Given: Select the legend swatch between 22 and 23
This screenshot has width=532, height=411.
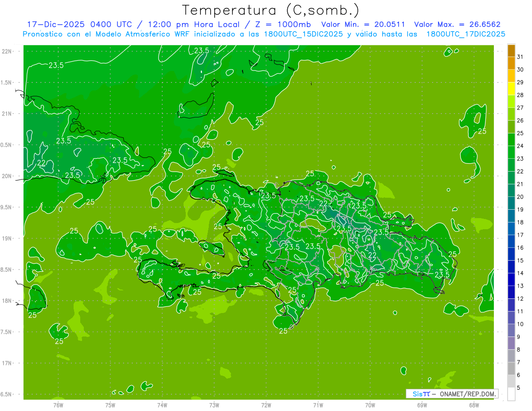Looking at the screenshot, I should click(x=511, y=165).
